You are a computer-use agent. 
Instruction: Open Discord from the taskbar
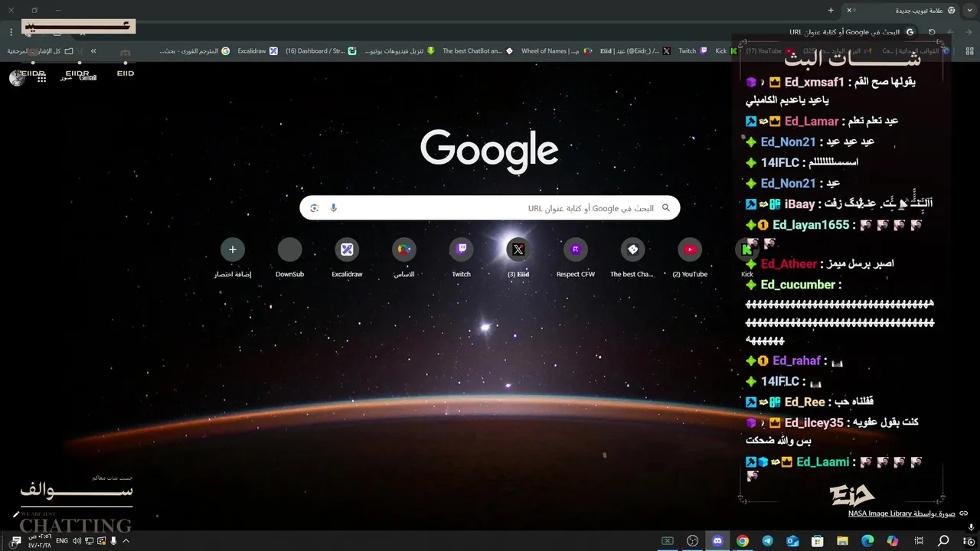[717, 541]
